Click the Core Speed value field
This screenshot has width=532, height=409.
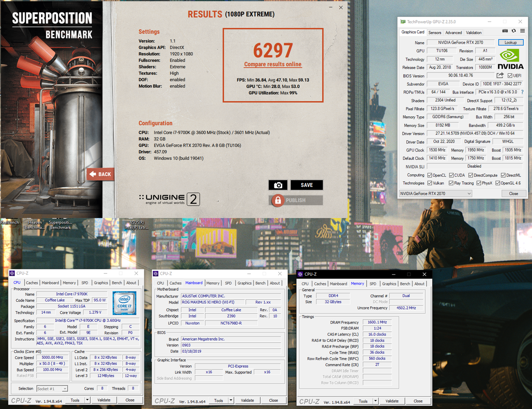coord(53,357)
